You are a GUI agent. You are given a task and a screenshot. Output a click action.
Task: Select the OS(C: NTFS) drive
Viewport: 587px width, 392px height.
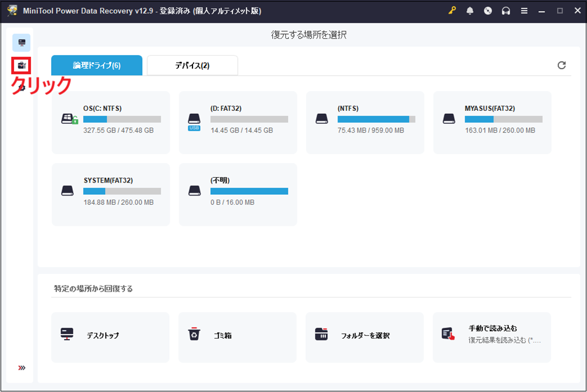111,123
